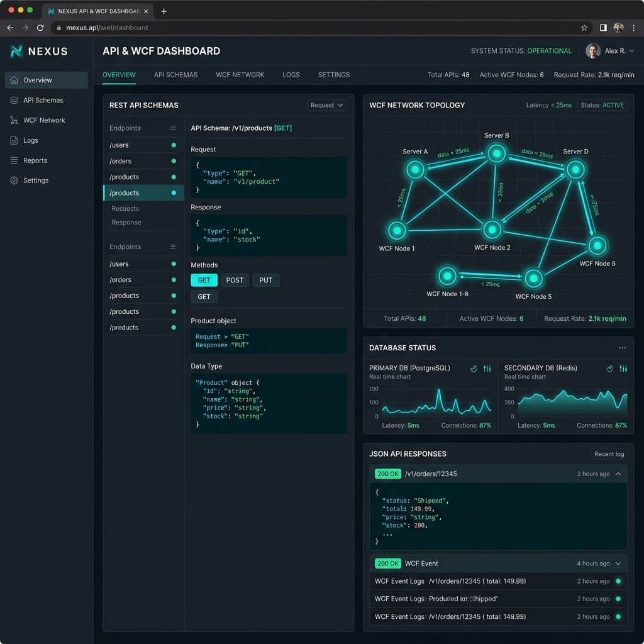Click the Alex R. profile avatar

point(592,51)
